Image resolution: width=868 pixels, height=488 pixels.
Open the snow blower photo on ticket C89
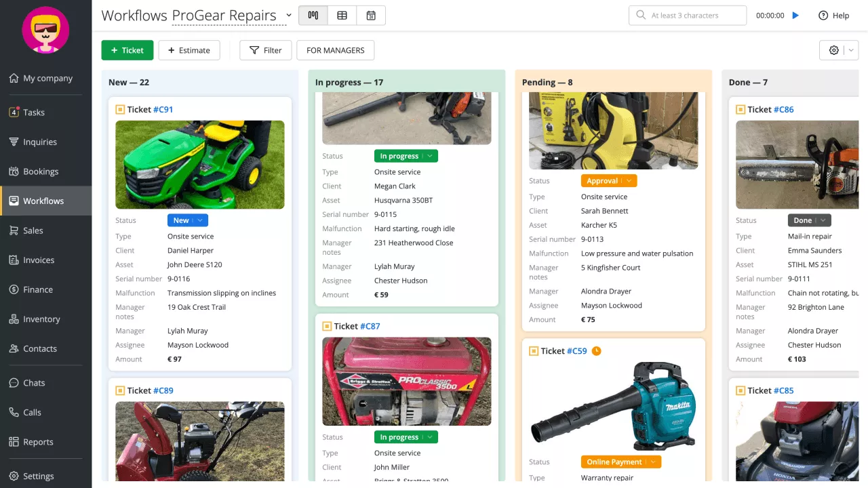(x=200, y=441)
